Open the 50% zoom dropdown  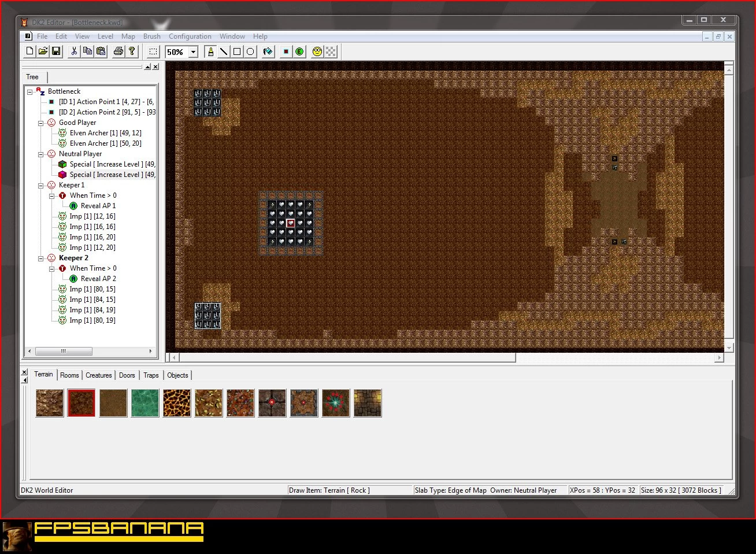[193, 52]
